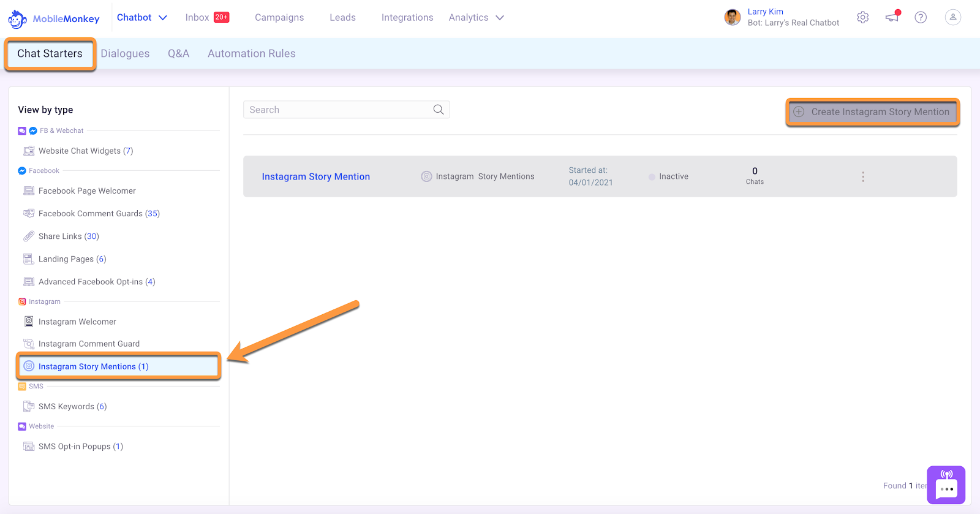Switch to the Chat Starters tab

50,54
